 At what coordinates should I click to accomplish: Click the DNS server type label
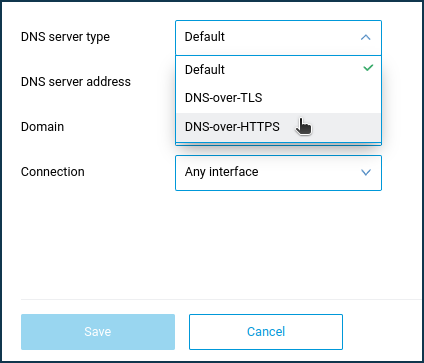[x=65, y=37]
